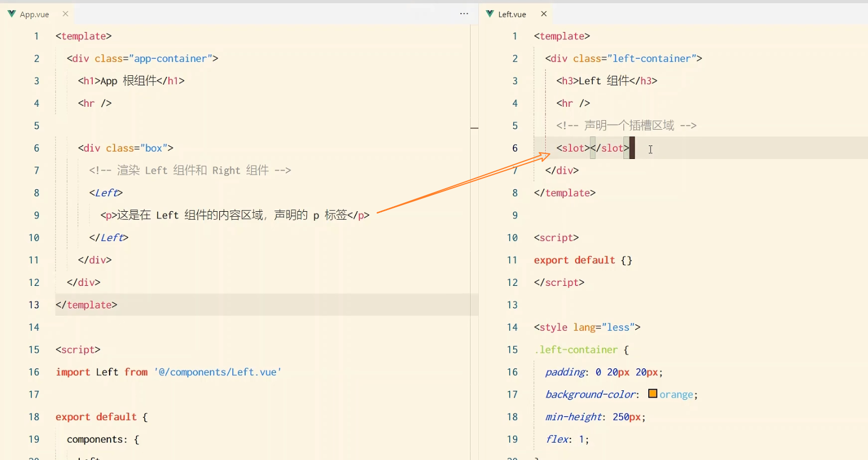Click the closing </template> in Left.vue
868x460 pixels.
(564, 193)
